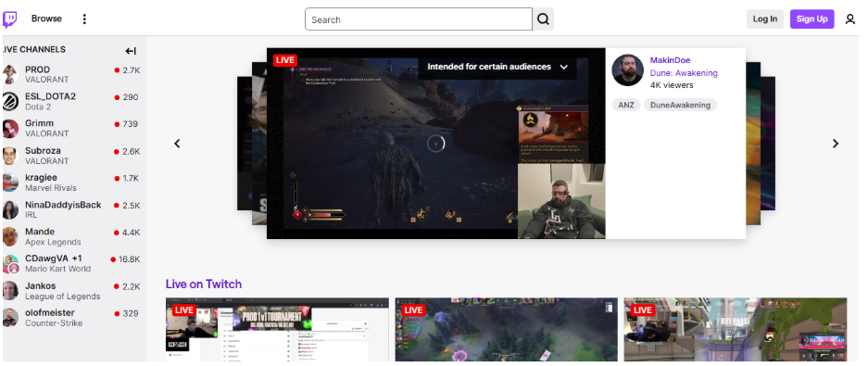
Task: Open the featured Dune stream video
Action: 436,144
